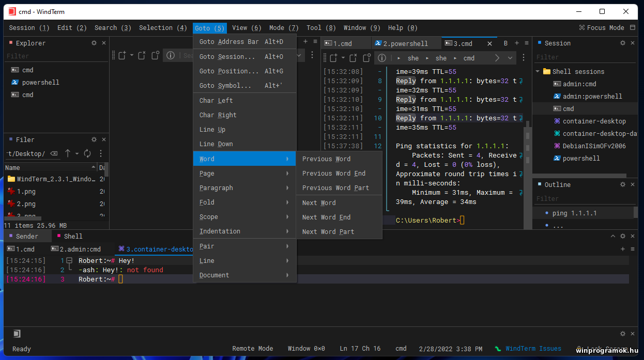Expand the address bar history dropdown
644x360 pixels.
[510, 58]
